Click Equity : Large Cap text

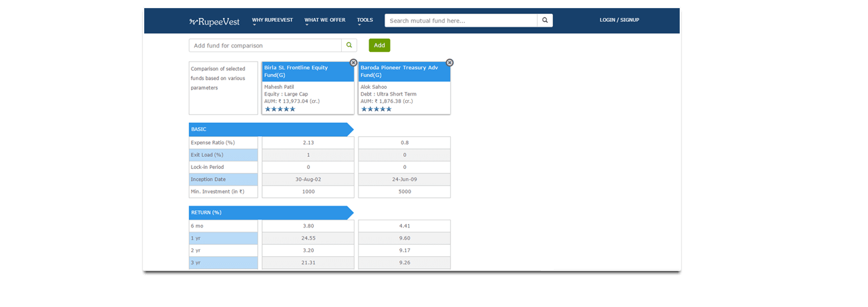[x=286, y=94]
